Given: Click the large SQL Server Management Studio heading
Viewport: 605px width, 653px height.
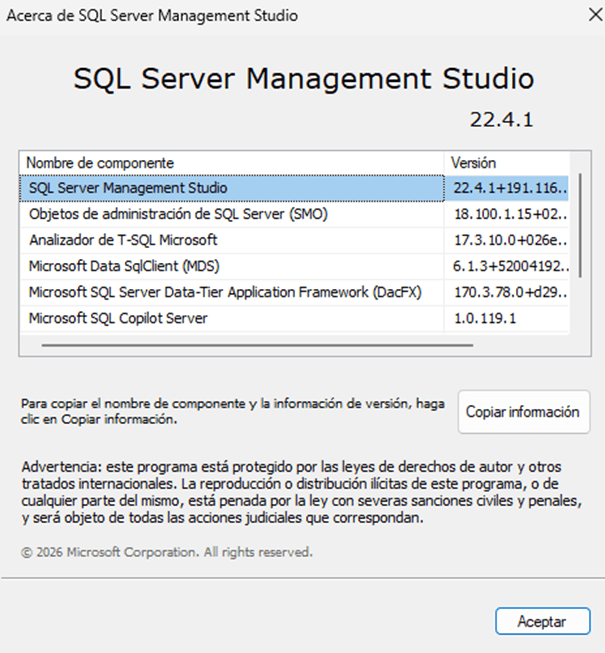Looking at the screenshot, I should click(x=303, y=79).
